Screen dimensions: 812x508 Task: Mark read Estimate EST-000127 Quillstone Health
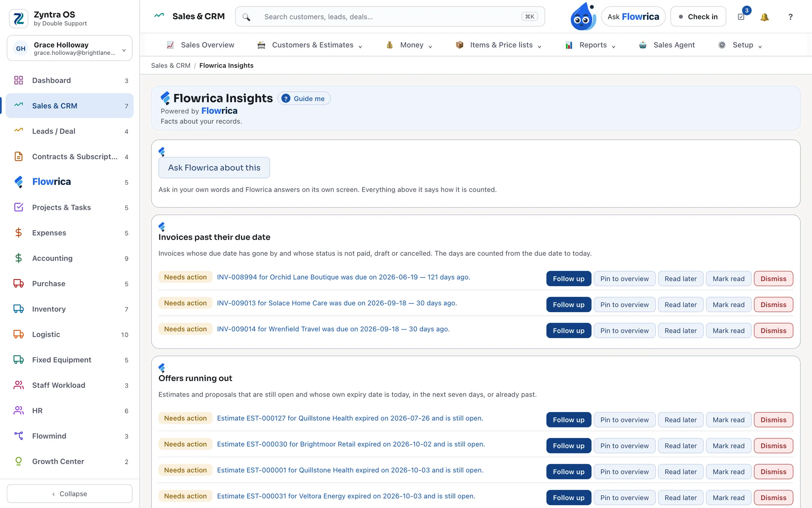(728, 420)
